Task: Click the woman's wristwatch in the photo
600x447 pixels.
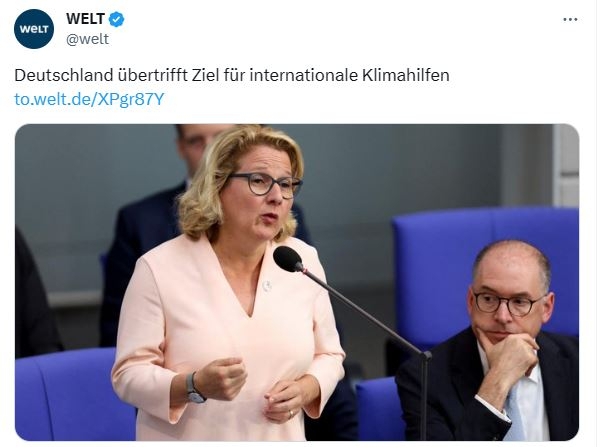Action: (194, 388)
